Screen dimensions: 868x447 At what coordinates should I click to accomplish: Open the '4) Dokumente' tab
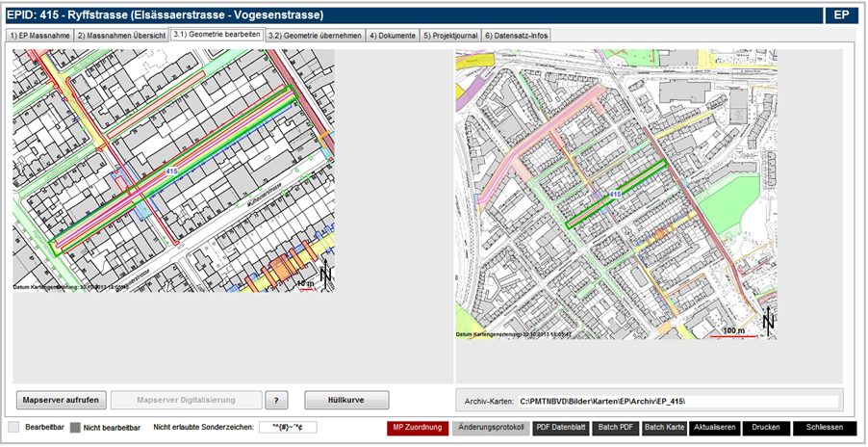(392, 36)
